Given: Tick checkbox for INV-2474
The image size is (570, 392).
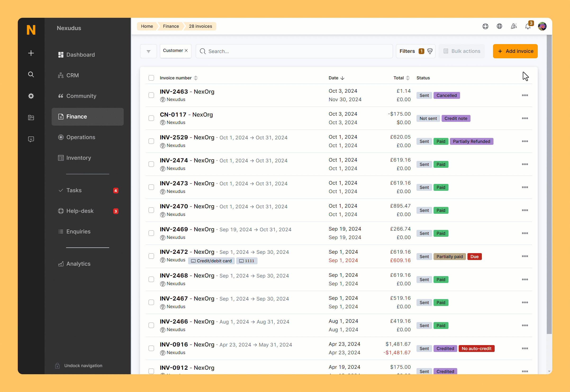Looking at the screenshot, I should coord(151,164).
